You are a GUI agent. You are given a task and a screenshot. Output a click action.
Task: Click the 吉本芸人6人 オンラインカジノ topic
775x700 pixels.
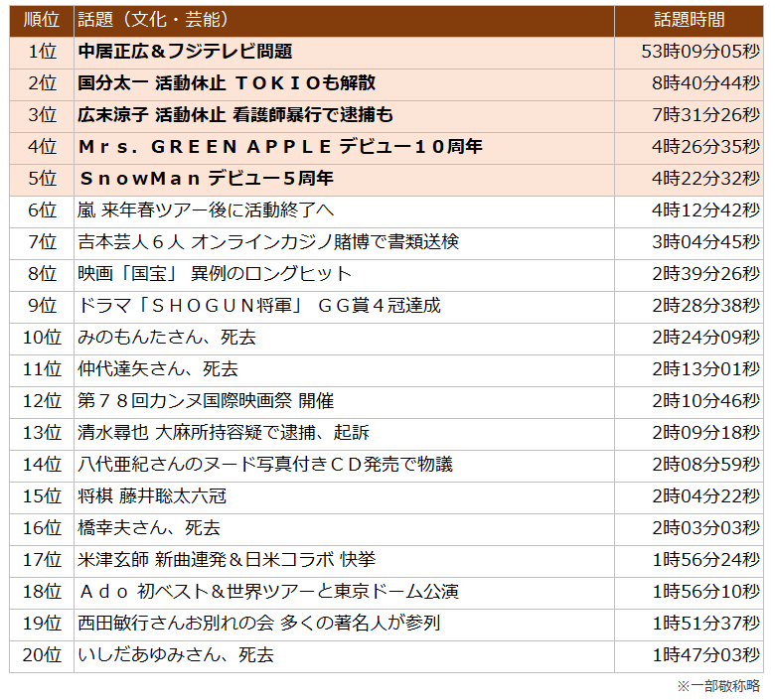tap(268, 242)
